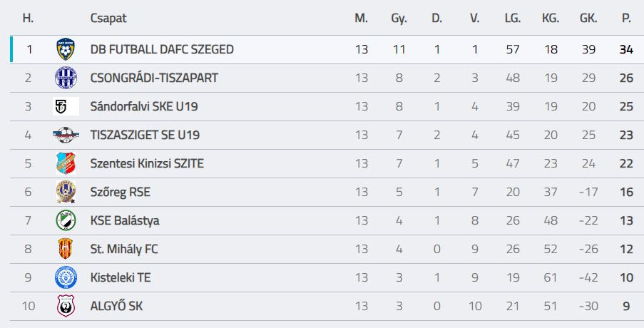Click the P. points column header
This screenshot has width=644, height=328.
click(626, 18)
